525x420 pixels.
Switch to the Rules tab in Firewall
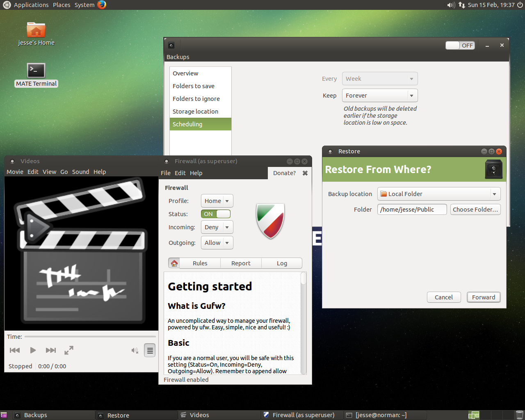click(200, 263)
